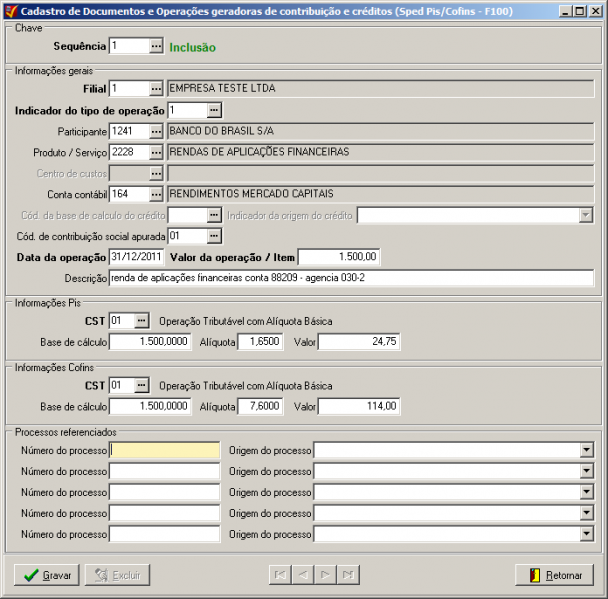Focus Pis Alíquota field 1,6500
Screen dimensions: 608x599
(x=260, y=342)
